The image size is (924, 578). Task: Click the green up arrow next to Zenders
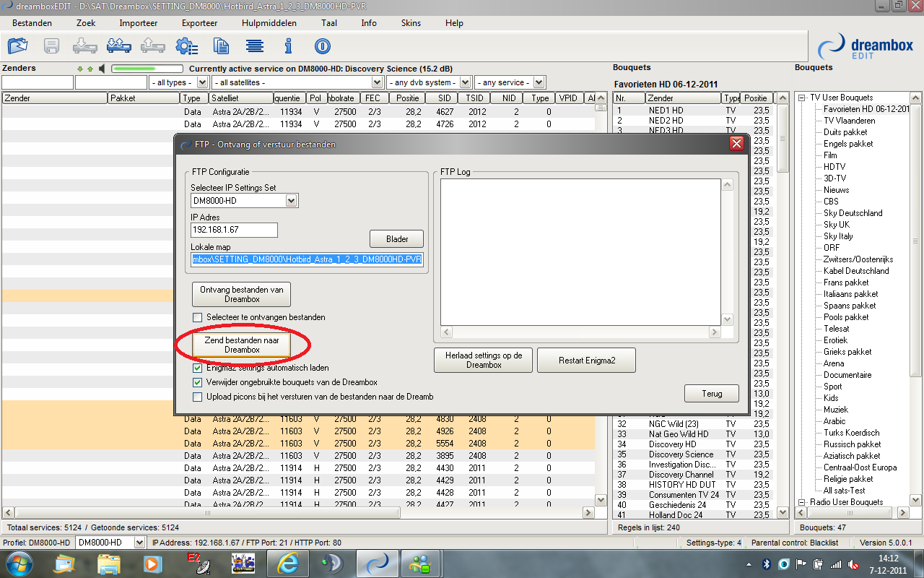(x=90, y=69)
